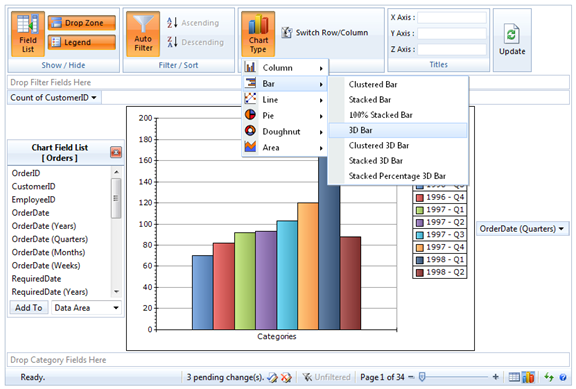Open the Count of CustomerID dropdown
This screenshot has width=576, height=389.
pos(54,98)
